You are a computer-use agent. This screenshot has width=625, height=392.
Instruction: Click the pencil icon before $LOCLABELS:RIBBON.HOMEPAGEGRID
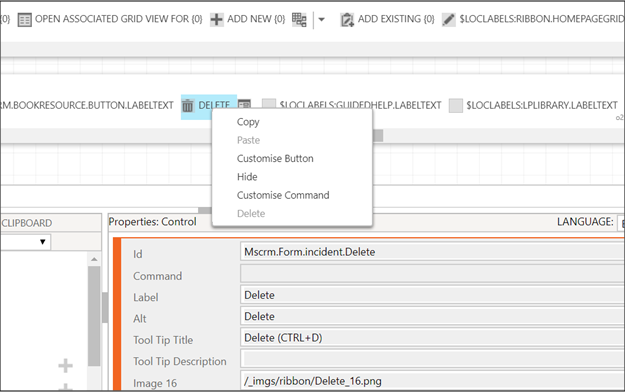click(448, 19)
